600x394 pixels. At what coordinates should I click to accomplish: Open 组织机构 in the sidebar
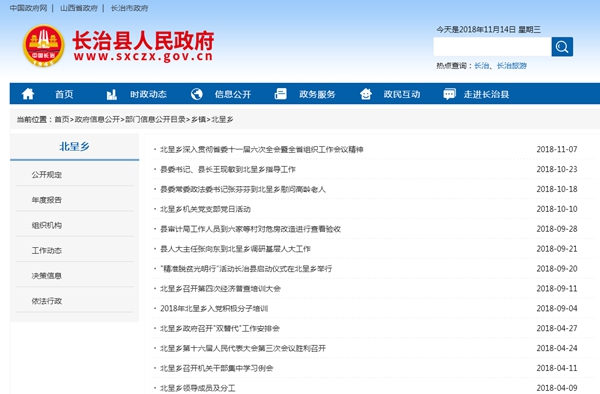(47, 225)
